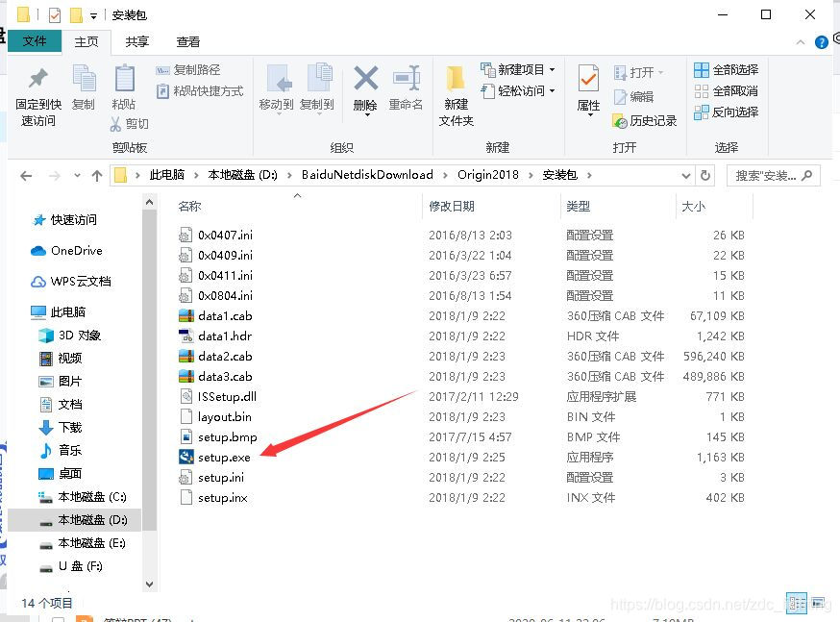Click the Copy to (复制到) icon
Image resolution: width=840 pixels, height=622 pixels.
(319, 79)
